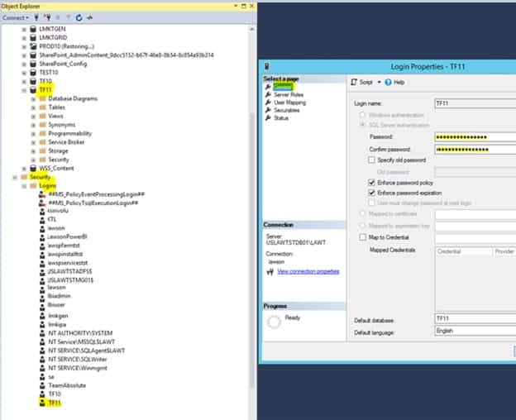Screen dimensions: 516x420
Task: Click the Password field
Action: (475, 137)
